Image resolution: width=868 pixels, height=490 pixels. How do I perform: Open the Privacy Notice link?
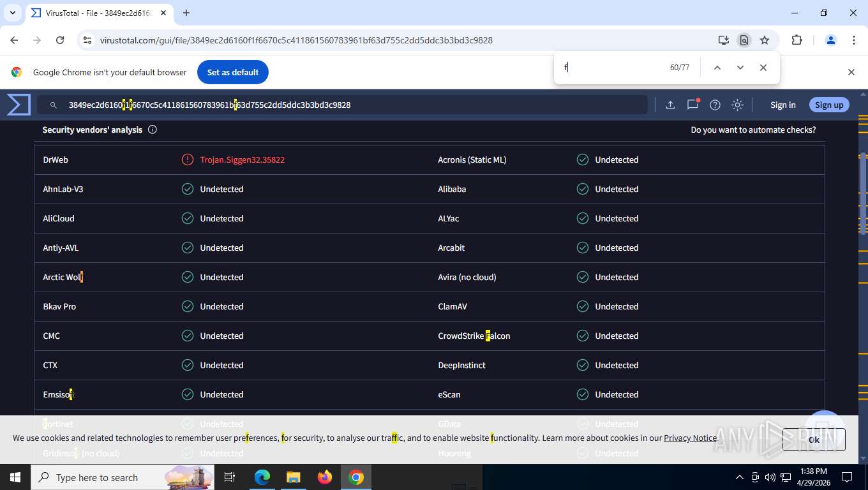pyautogui.click(x=690, y=438)
